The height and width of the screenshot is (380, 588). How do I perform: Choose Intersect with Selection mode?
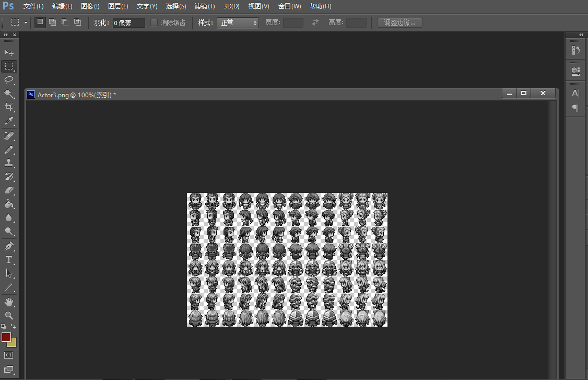pos(77,22)
